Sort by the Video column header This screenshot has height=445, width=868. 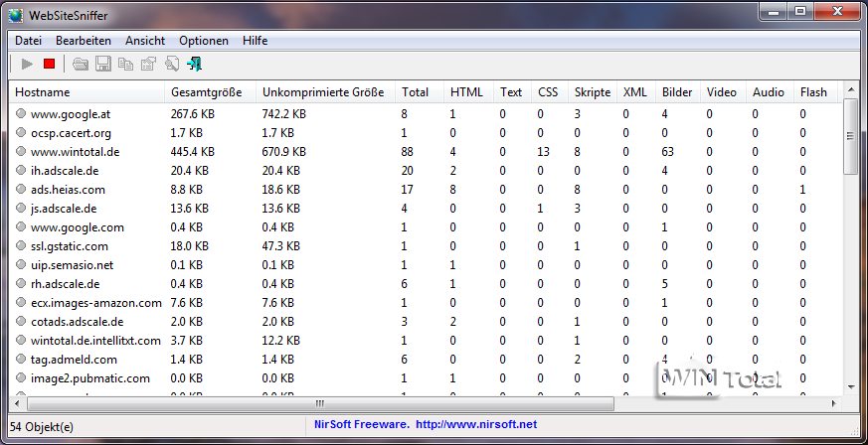pos(723,92)
